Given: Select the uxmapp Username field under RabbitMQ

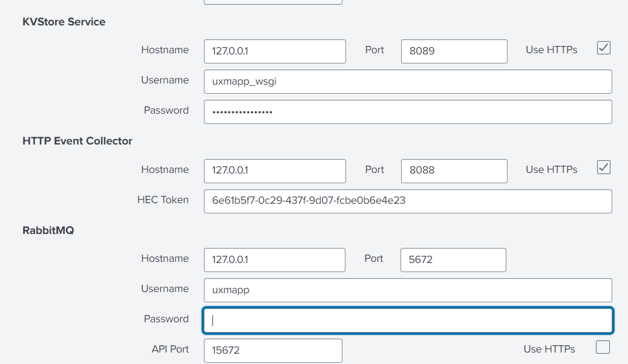Looking at the screenshot, I should [x=407, y=290].
